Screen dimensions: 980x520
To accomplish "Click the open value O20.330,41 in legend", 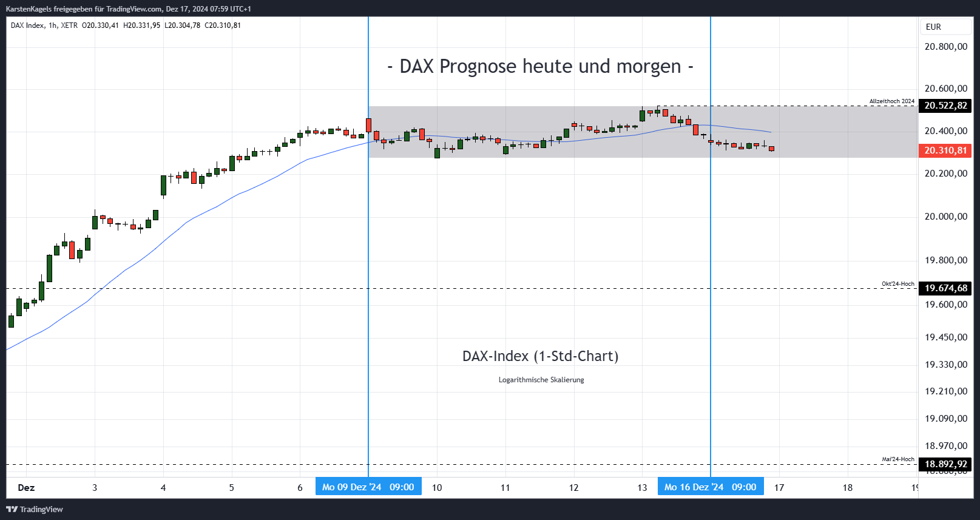I will pos(101,25).
